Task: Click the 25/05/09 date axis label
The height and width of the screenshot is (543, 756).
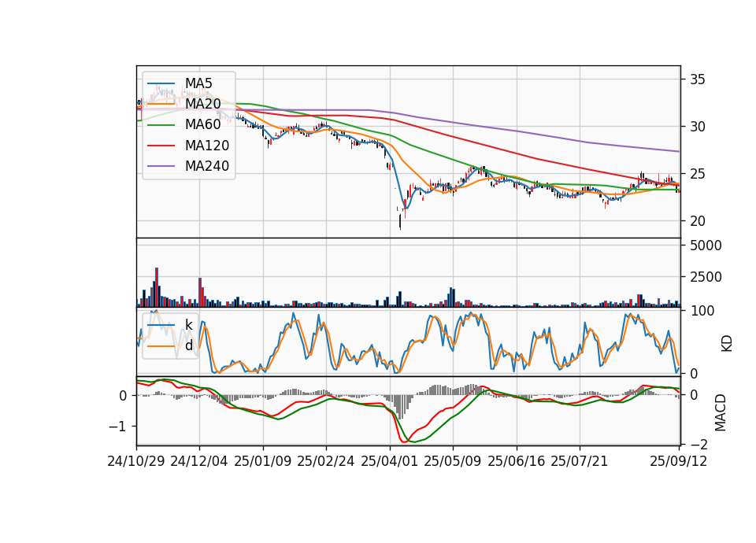Action: pyautogui.click(x=452, y=461)
